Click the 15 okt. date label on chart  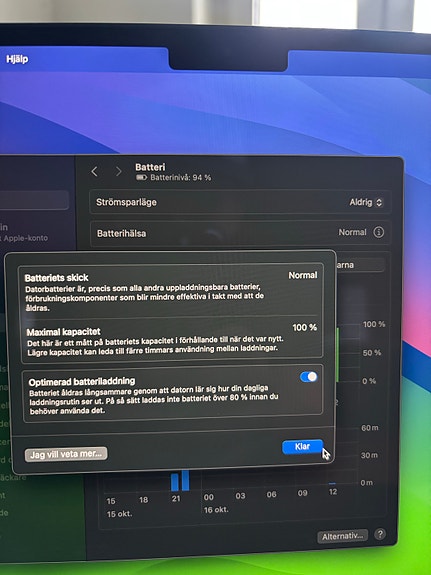pos(119,514)
